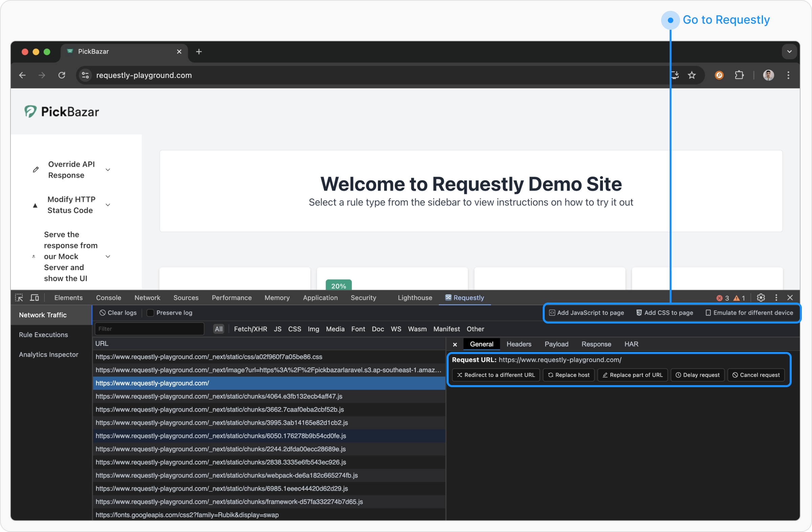Enable the Preserve log checkbox

point(150,313)
